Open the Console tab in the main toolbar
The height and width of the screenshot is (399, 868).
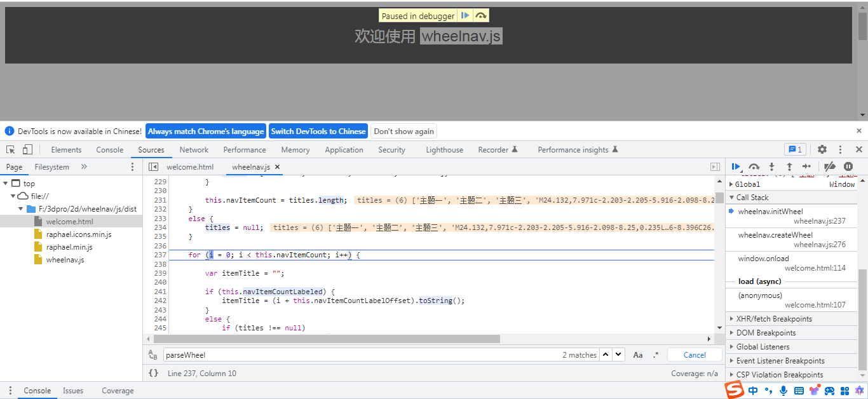110,150
